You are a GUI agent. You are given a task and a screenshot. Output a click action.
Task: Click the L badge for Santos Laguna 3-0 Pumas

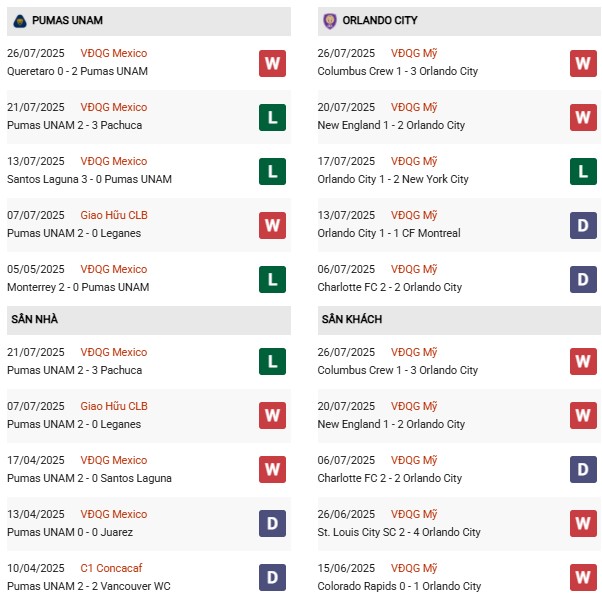[272, 171]
